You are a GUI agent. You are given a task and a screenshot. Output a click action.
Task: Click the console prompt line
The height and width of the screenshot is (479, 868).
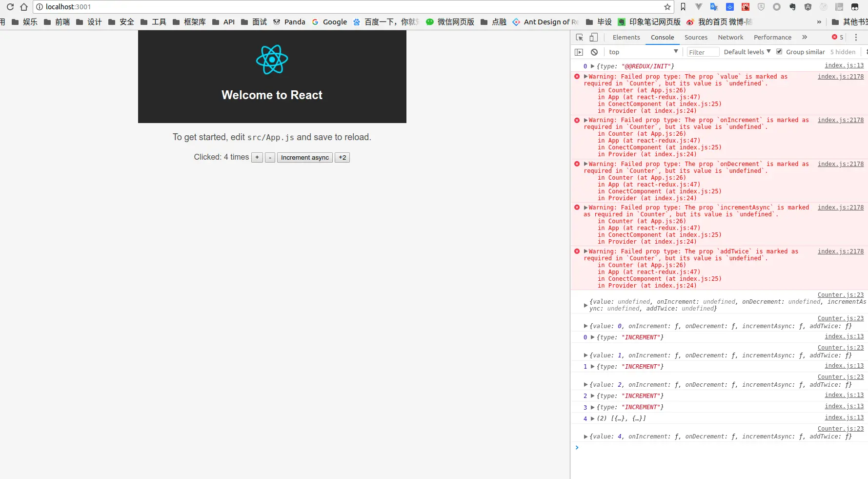[719, 448]
